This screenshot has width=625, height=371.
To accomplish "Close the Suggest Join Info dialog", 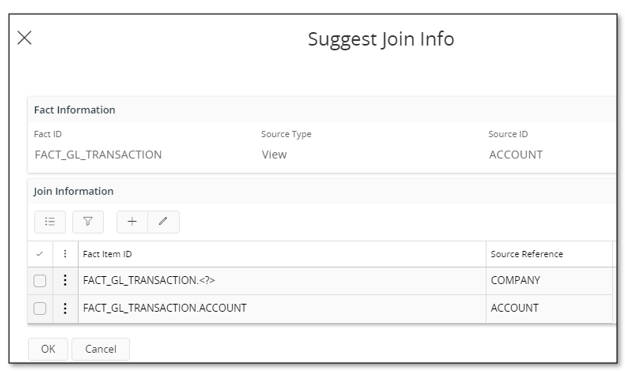I will (x=24, y=38).
